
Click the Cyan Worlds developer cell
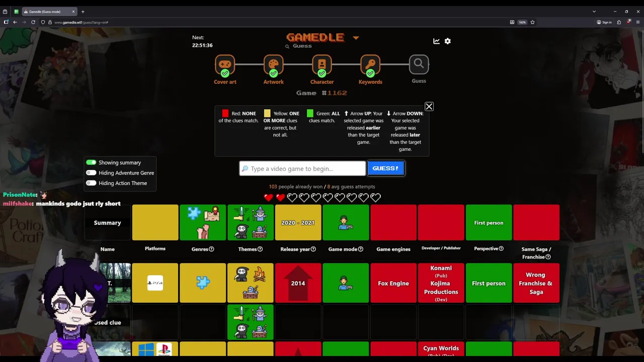[441, 349]
